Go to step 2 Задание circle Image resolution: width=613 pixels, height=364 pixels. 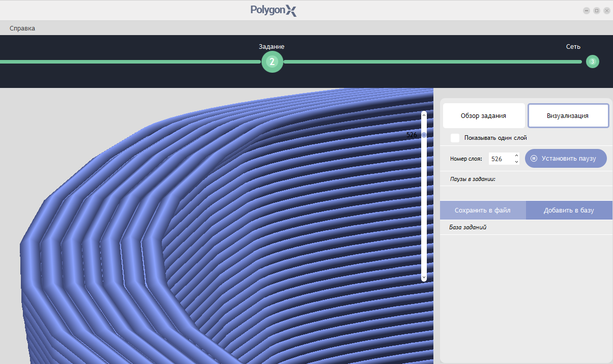click(x=272, y=62)
